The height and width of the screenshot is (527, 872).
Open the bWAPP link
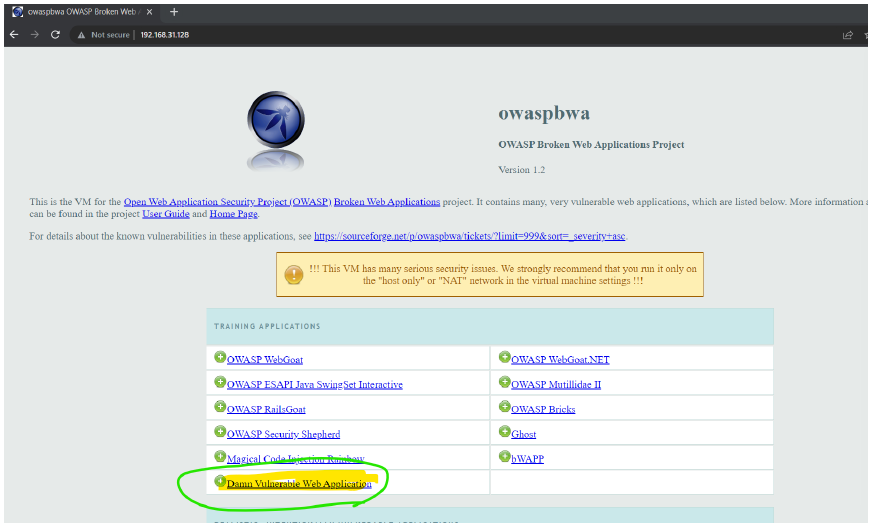pyautogui.click(x=528, y=459)
